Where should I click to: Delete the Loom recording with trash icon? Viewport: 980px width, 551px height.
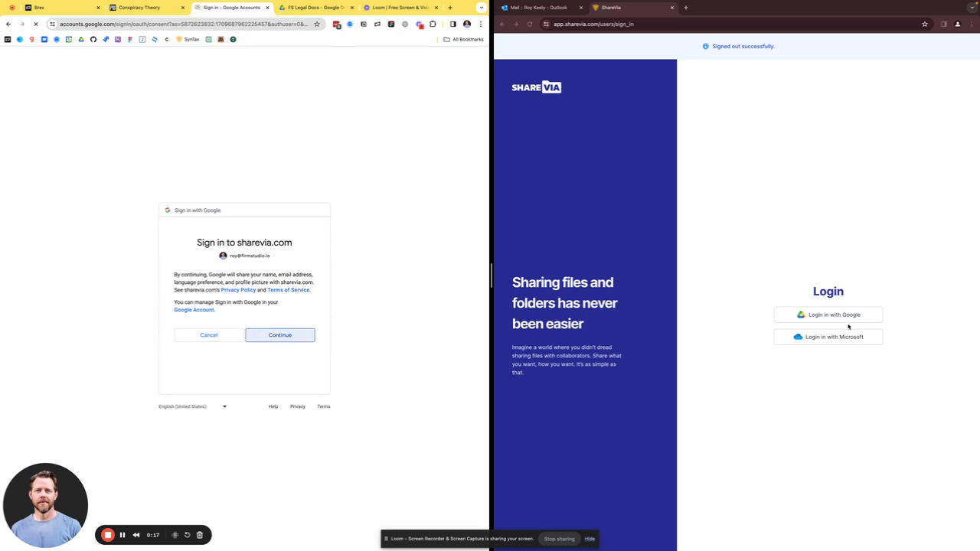(200, 535)
